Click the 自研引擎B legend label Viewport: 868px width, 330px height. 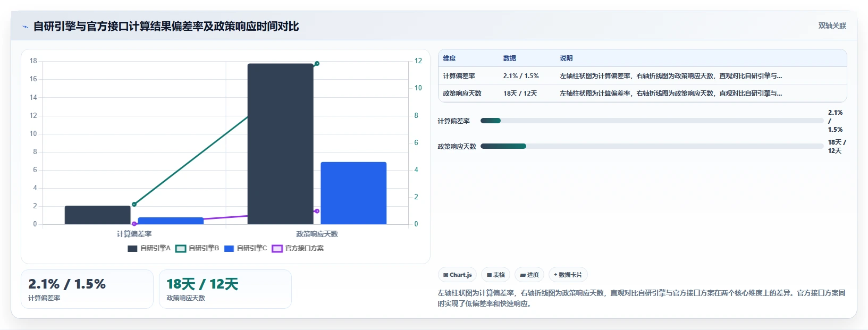204,248
